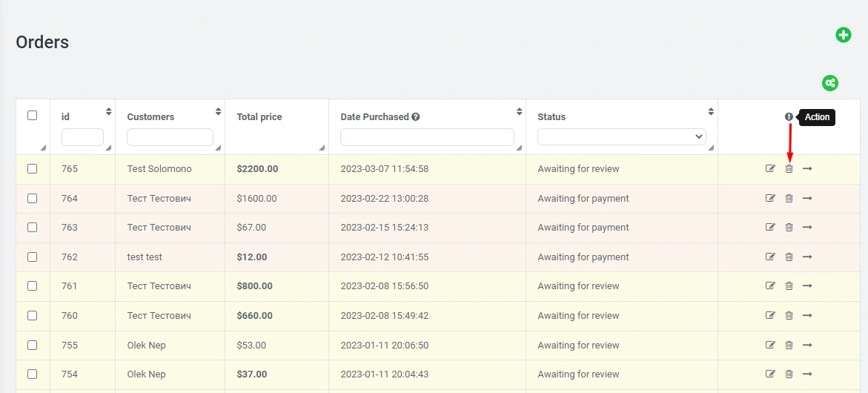Click the Date Purchased column header

(x=374, y=117)
